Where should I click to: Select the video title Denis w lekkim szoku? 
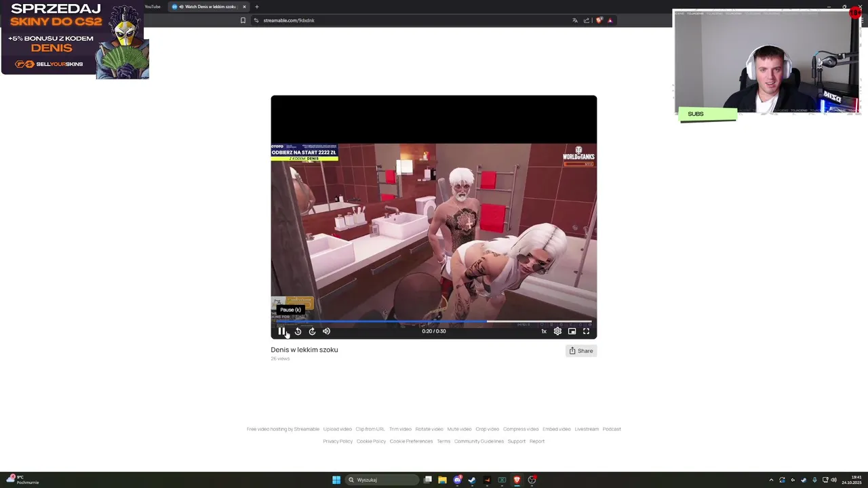[x=304, y=350]
